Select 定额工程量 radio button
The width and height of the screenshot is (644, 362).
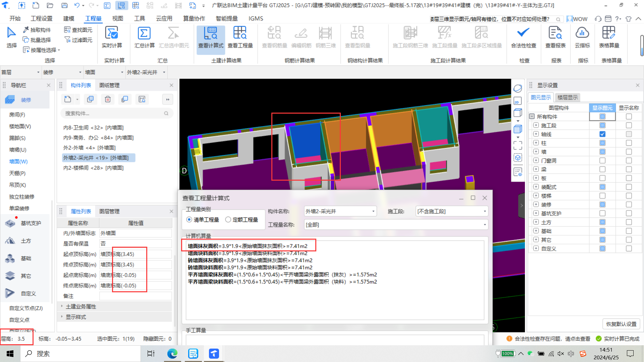(x=228, y=220)
